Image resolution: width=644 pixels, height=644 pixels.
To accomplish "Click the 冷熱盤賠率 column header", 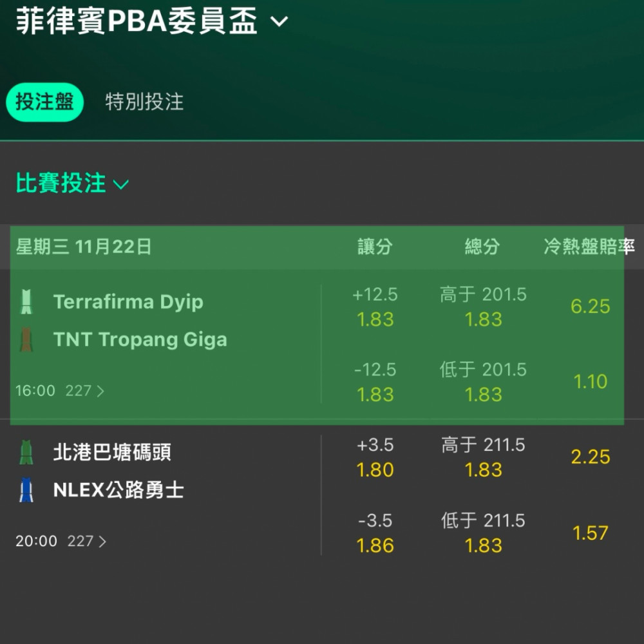I will [x=589, y=247].
